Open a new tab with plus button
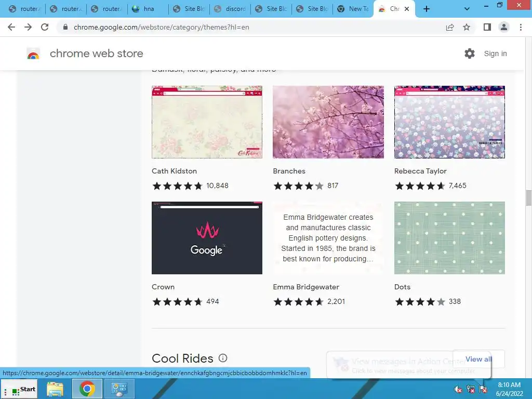 [427, 9]
